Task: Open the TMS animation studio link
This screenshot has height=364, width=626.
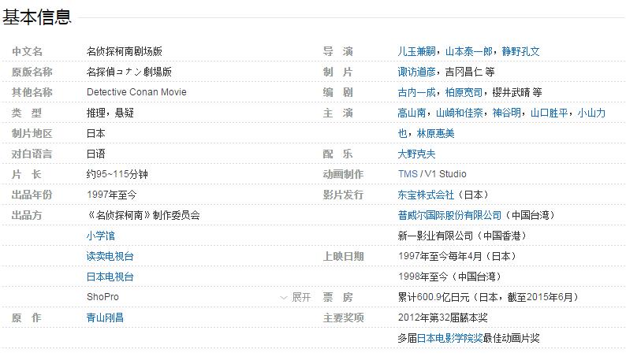Action: coord(408,174)
